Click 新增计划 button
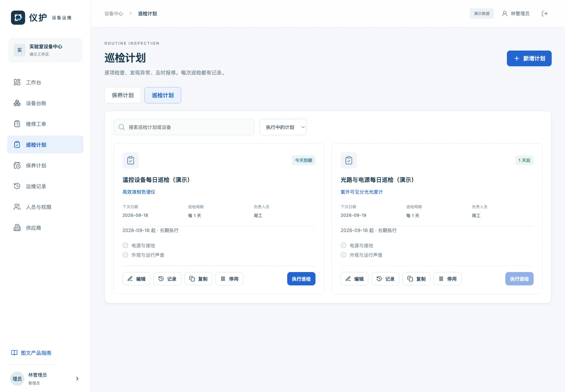This screenshot has width=565, height=392. pyautogui.click(x=529, y=58)
